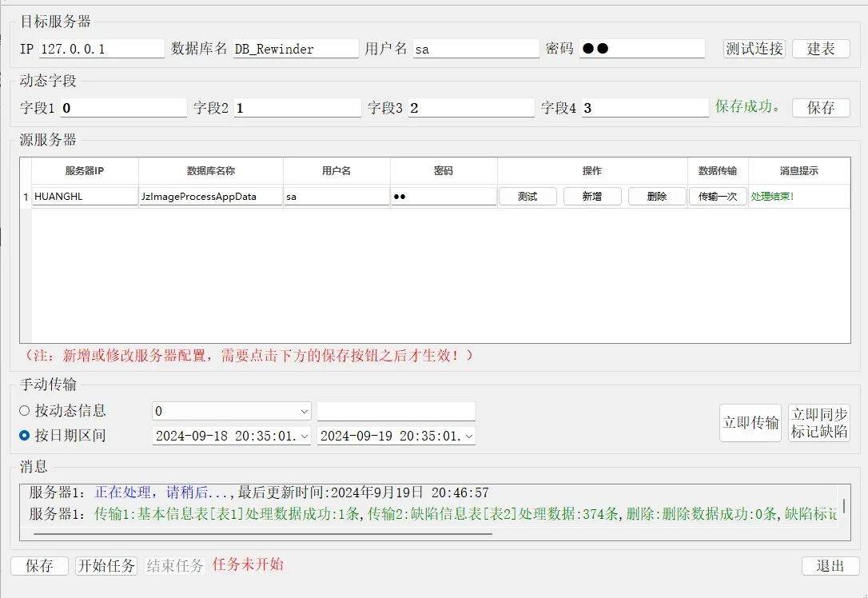Click the bottom-left 保存 button
868x598 pixels.
(39, 566)
